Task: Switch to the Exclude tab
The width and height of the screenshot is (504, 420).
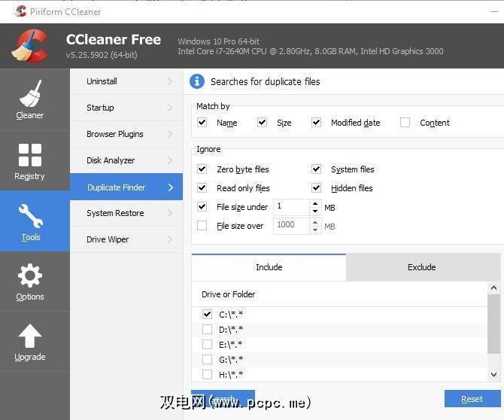Action: pyautogui.click(x=422, y=267)
